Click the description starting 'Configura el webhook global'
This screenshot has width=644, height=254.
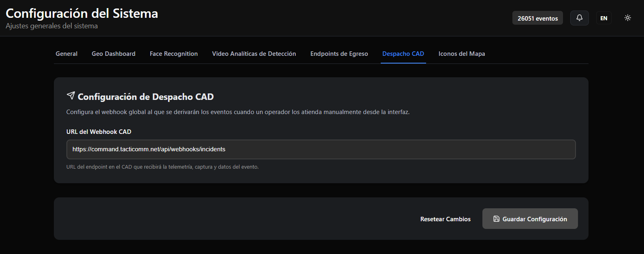click(238, 112)
